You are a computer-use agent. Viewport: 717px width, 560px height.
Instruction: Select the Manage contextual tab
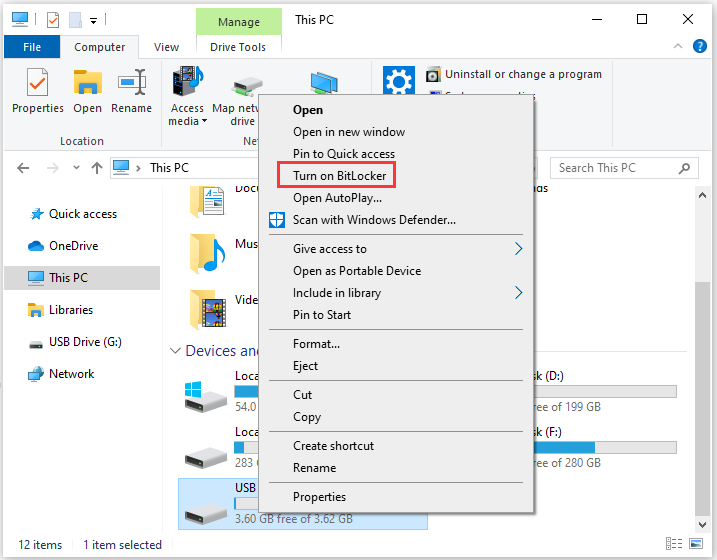[239, 21]
